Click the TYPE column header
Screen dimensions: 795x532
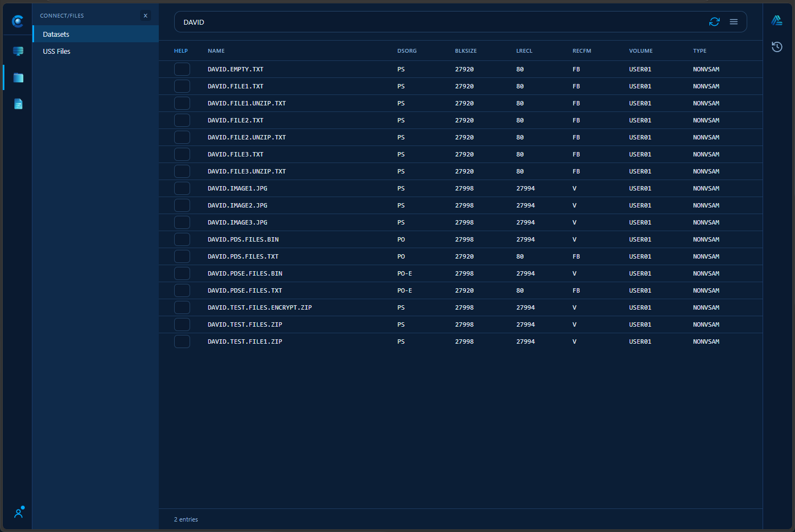(699, 51)
